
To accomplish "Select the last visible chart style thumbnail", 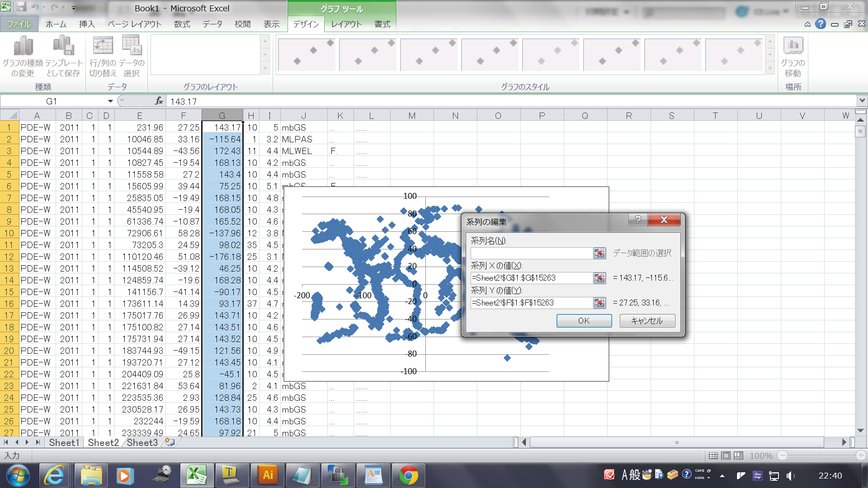I will pyautogui.click(x=734, y=54).
